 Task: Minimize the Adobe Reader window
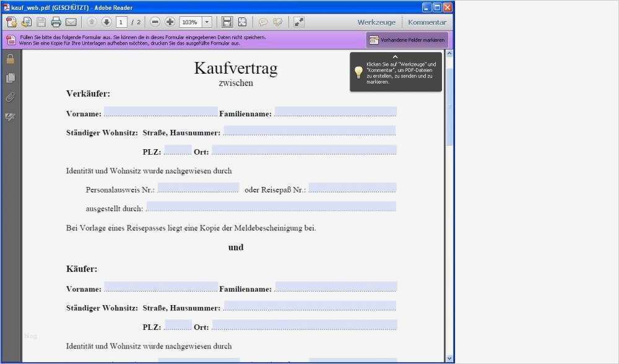(426, 7)
